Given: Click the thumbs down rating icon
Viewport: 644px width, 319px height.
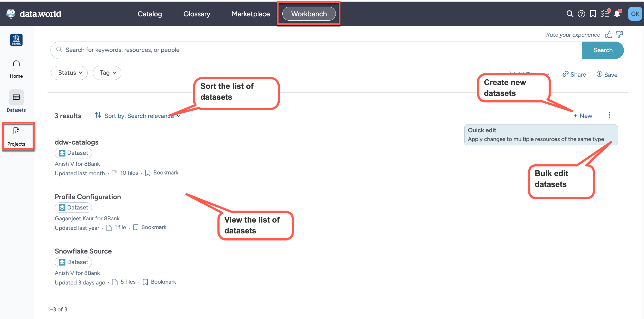Looking at the screenshot, I should tap(619, 35).
